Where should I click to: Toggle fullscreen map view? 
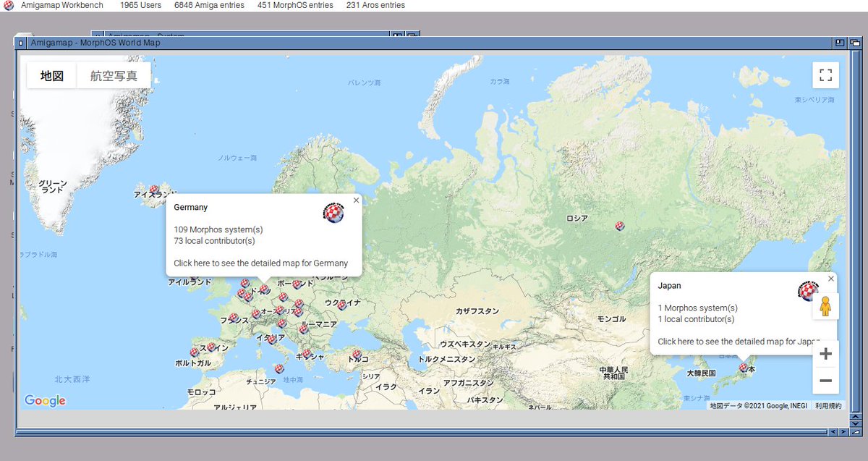(825, 75)
